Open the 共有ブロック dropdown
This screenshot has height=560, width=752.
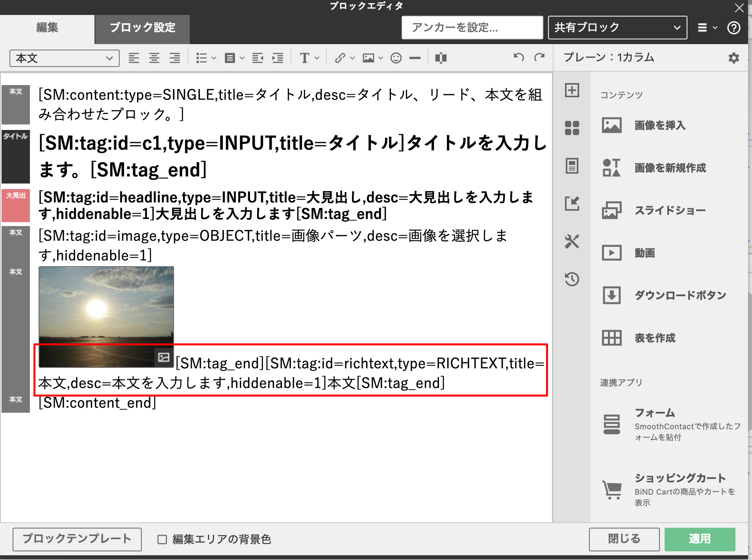click(x=617, y=28)
